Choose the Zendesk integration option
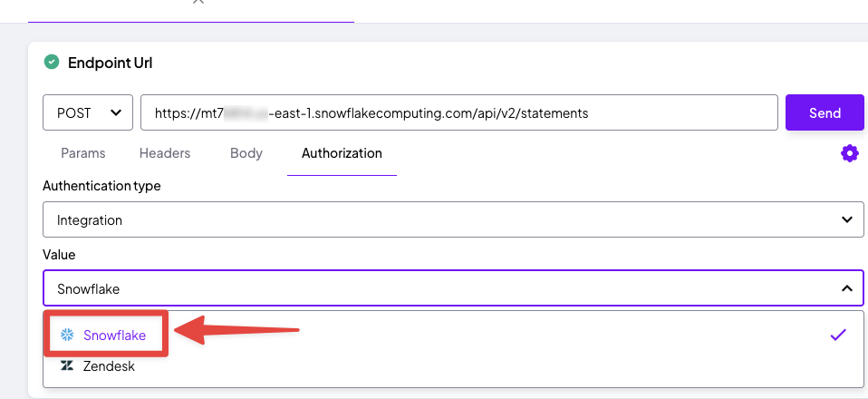 (x=453, y=365)
